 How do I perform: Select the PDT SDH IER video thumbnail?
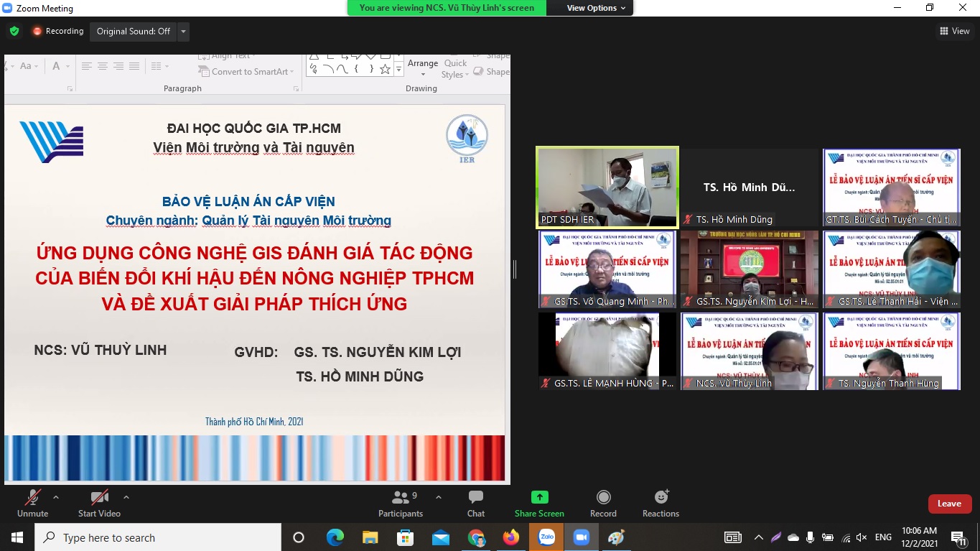[607, 187]
